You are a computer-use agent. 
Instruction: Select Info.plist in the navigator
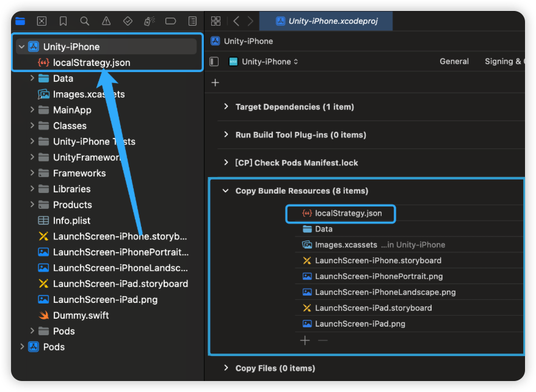[71, 220]
